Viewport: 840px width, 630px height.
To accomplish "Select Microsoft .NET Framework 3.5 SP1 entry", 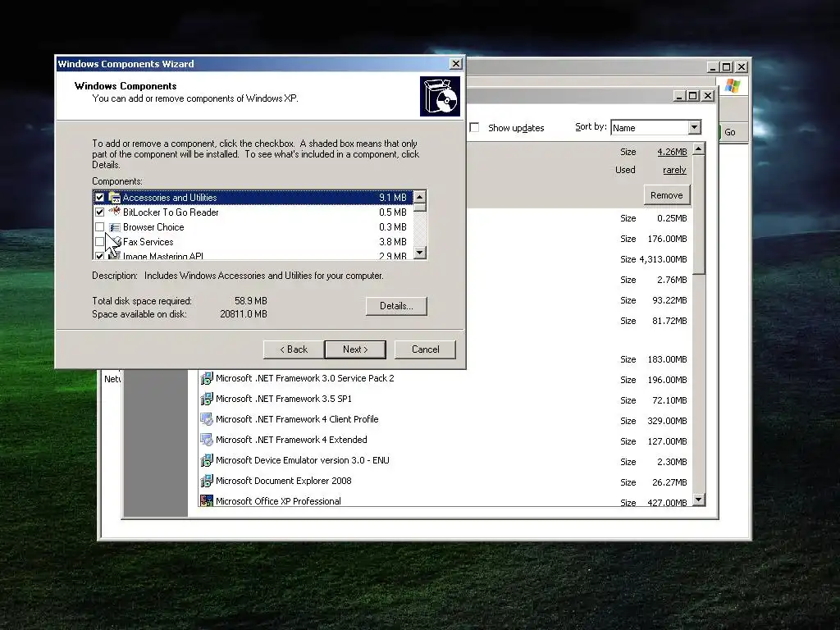I will tap(283, 399).
